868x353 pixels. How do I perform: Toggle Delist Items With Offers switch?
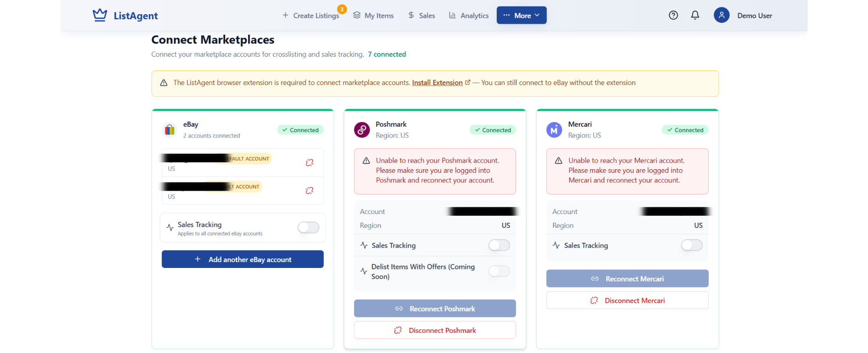click(499, 271)
